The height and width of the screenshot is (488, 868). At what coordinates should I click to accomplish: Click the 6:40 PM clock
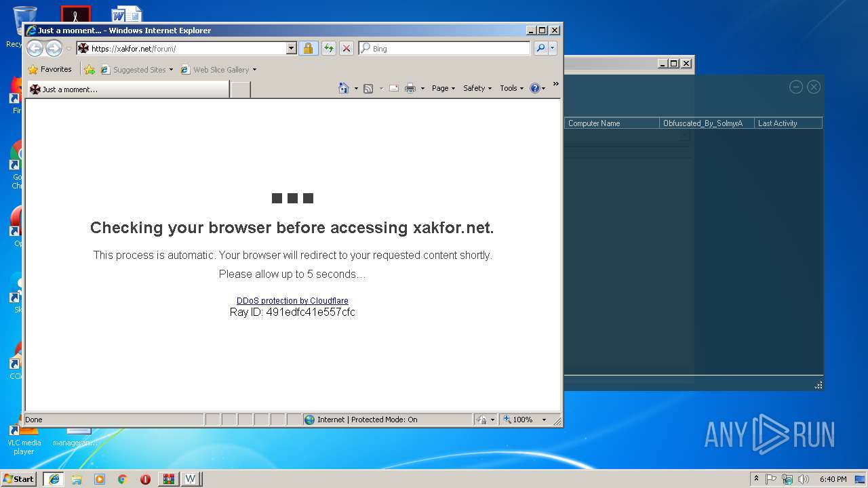(833, 479)
